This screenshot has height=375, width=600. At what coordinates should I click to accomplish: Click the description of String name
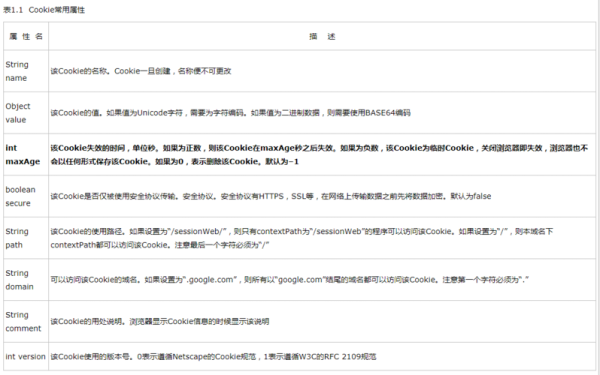pos(141,71)
